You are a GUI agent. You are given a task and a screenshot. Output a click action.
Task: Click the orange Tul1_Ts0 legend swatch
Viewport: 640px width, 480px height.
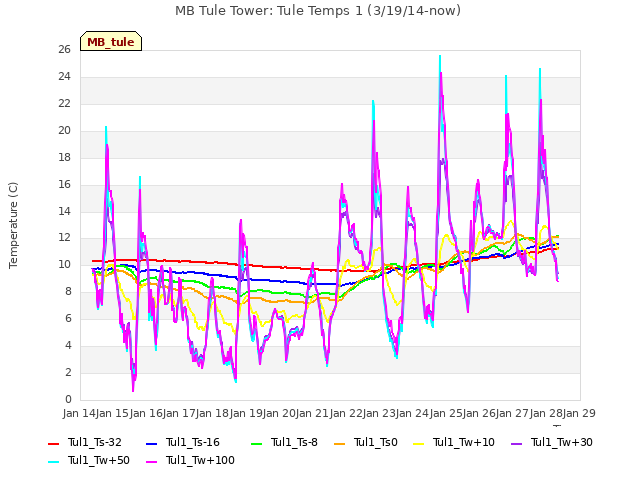pyautogui.click(x=340, y=443)
